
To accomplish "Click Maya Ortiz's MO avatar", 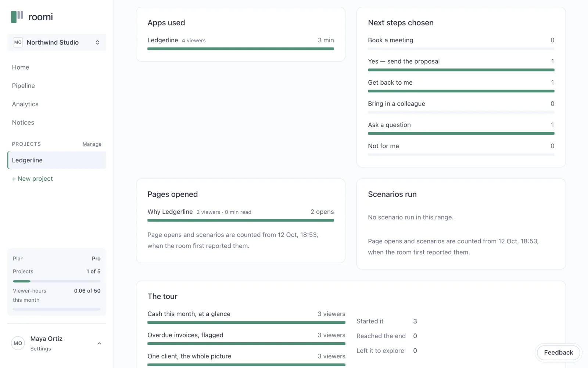I will [x=18, y=343].
